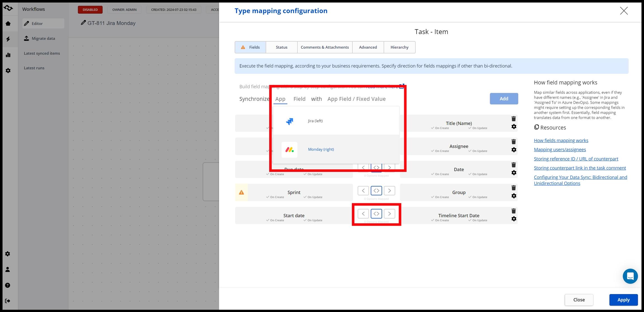Switch to the Status tab

point(281,47)
